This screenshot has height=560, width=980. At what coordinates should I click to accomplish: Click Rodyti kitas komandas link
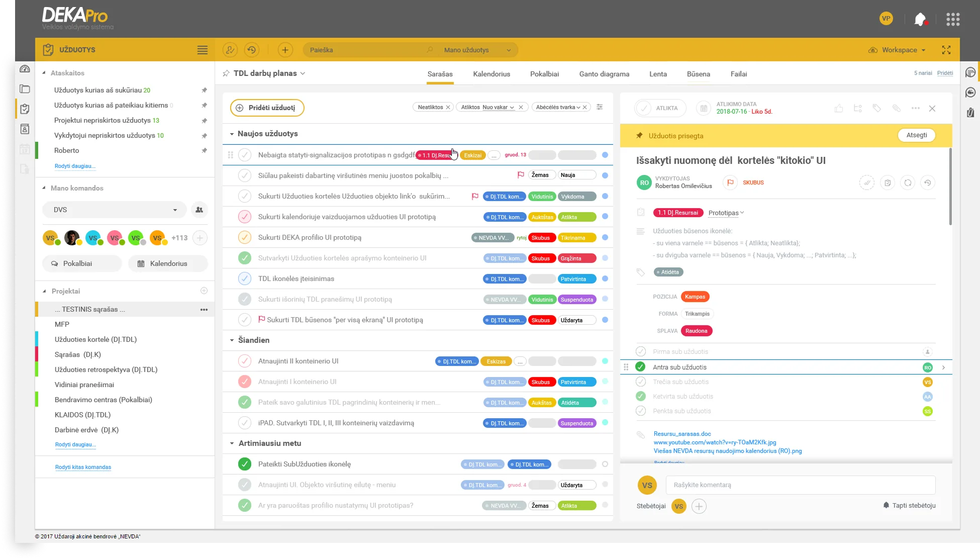tap(83, 467)
